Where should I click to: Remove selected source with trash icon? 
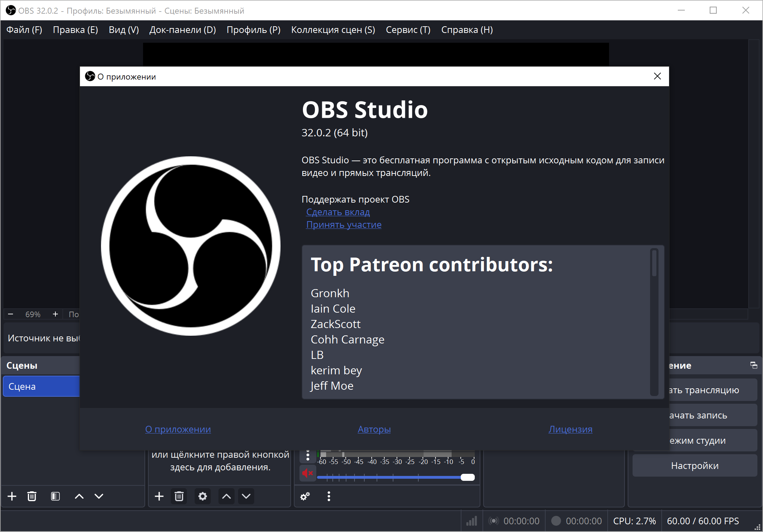(179, 496)
